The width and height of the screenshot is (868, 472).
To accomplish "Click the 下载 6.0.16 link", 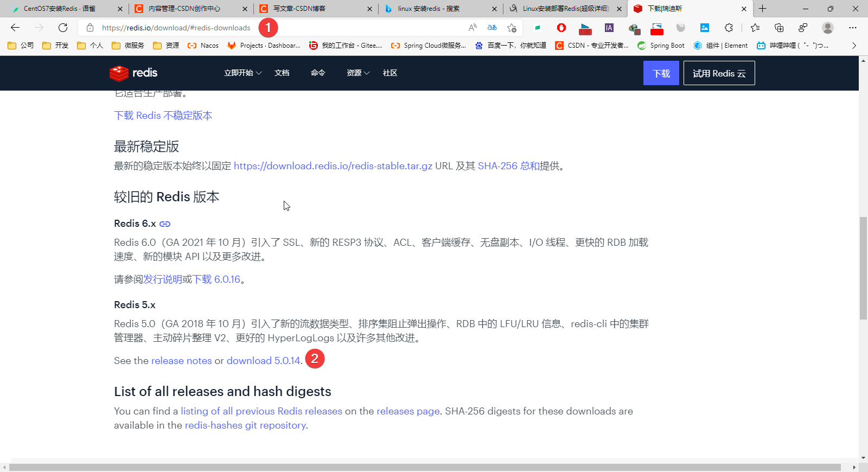I will (x=216, y=279).
